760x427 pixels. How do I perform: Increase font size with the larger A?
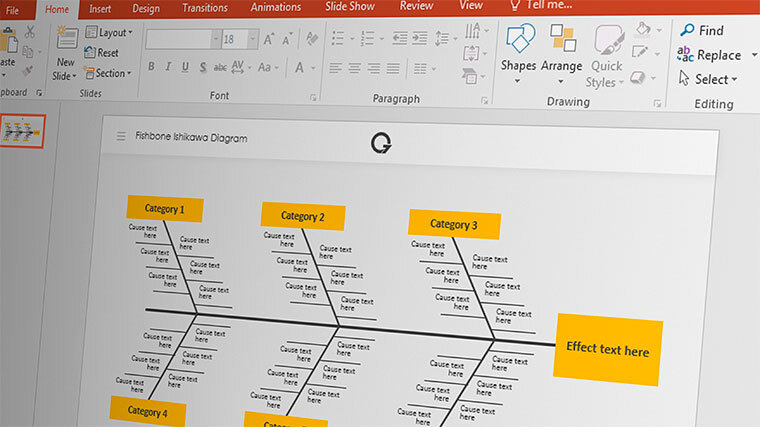[269, 39]
